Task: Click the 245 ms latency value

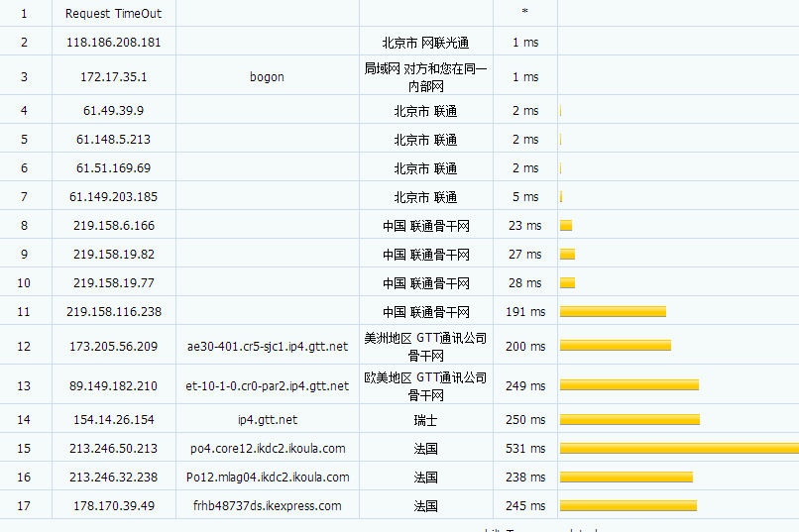Action: pyautogui.click(x=524, y=506)
